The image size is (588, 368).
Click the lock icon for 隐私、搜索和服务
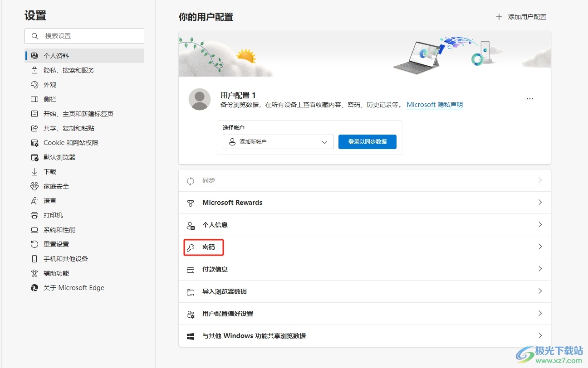point(34,70)
